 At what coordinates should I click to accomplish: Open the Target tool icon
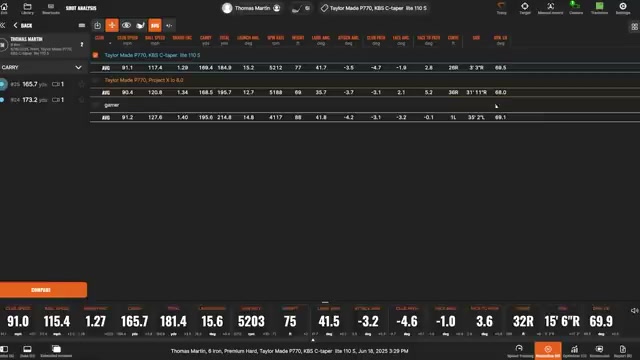pyautogui.click(x=525, y=8)
